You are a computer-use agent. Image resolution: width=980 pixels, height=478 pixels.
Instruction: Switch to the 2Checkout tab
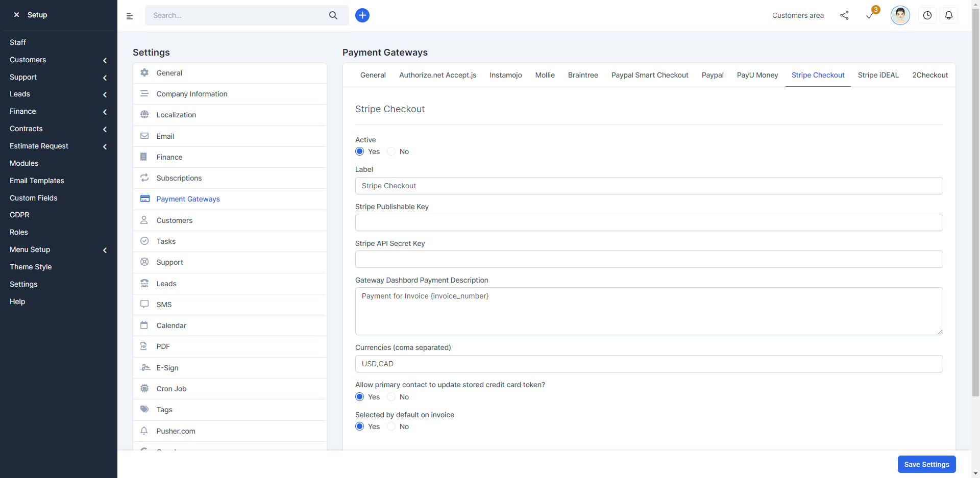(x=930, y=75)
